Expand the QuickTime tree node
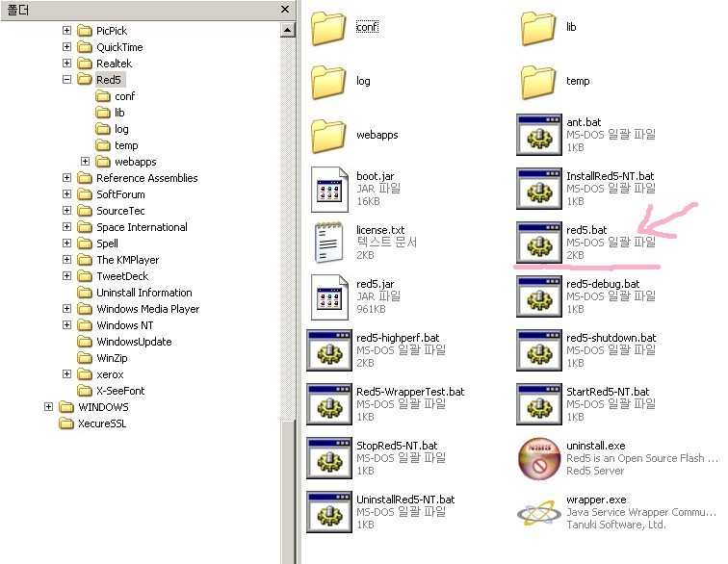The height and width of the screenshot is (564, 728). tap(66, 47)
